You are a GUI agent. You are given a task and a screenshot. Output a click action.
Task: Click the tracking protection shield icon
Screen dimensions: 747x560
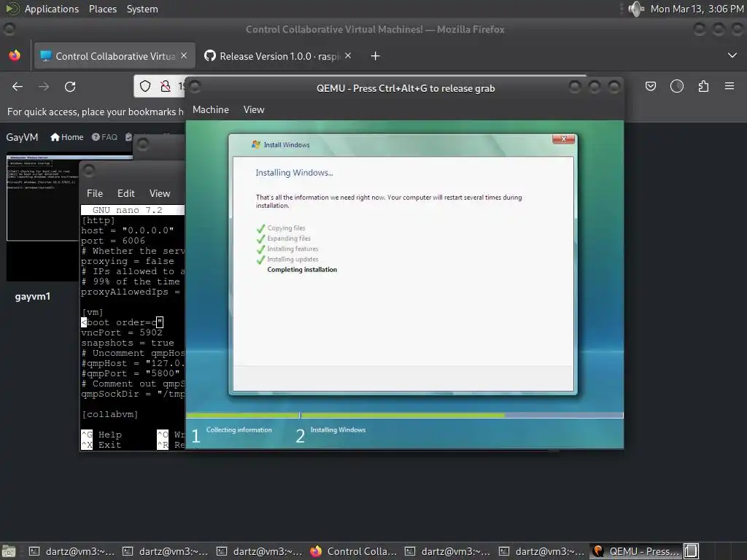pos(145,86)
